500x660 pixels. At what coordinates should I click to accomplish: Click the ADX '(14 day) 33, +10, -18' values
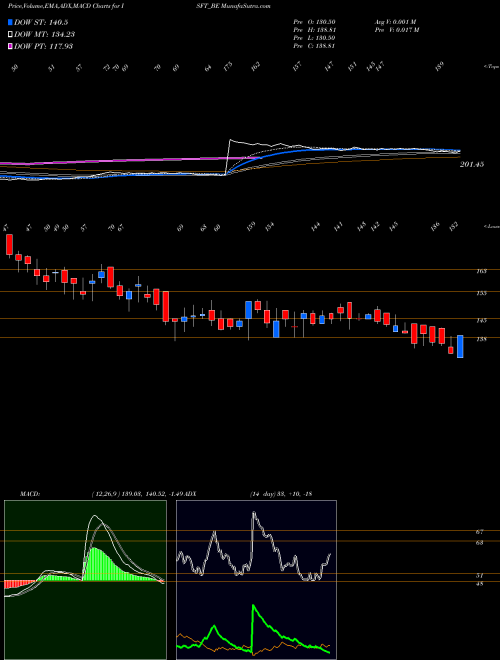pos(281,493)
